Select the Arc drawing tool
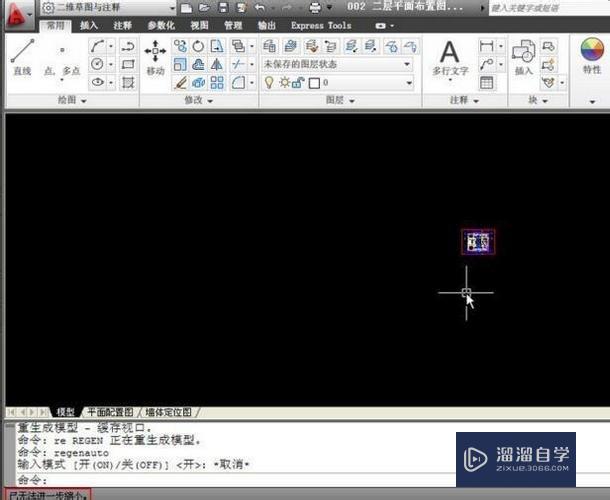 [x=97, y=46]
